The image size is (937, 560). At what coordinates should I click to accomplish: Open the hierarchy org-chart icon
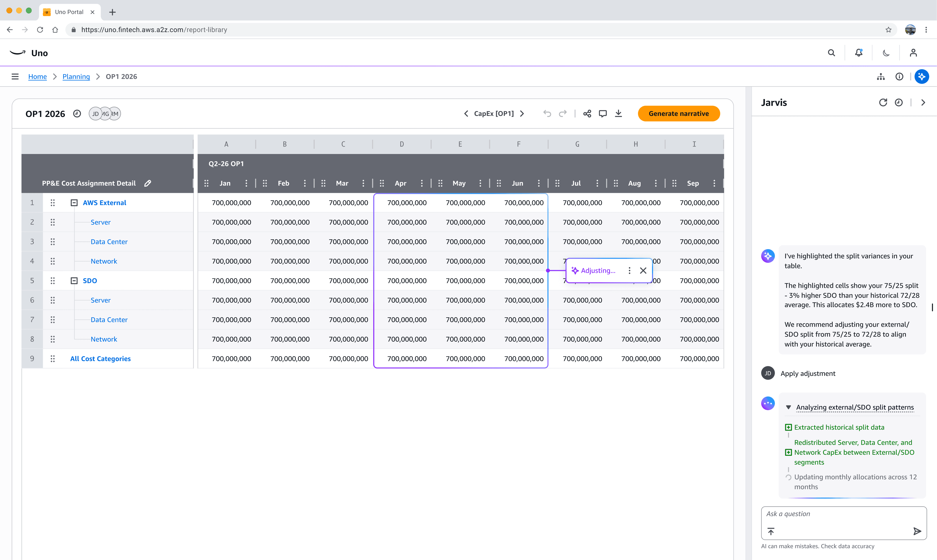881,76
